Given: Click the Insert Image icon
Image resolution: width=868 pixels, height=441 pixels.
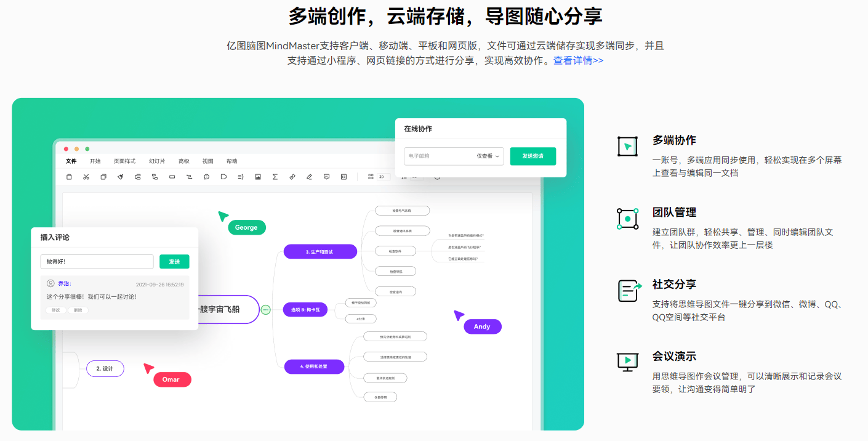Looking at the screenshot, I should point(257,177).
